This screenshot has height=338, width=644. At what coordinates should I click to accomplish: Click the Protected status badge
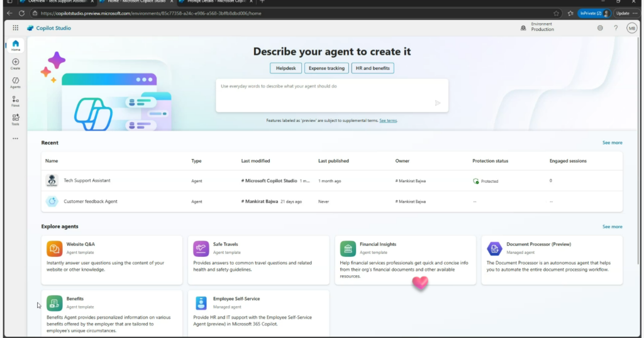486,181
